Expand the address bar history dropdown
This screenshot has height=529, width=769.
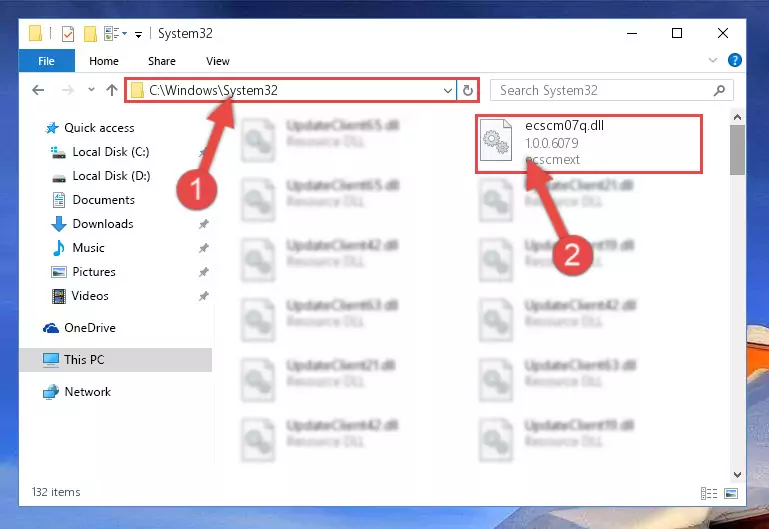448,90
